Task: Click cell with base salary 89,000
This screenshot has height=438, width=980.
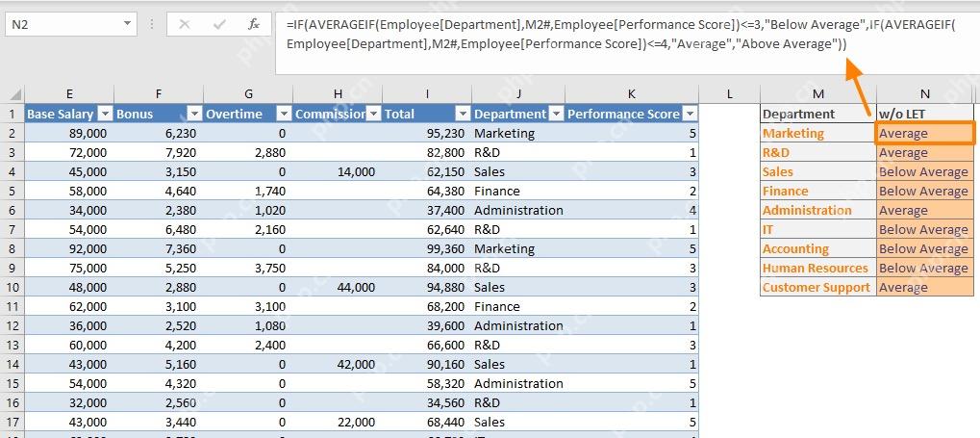Action: click(69, 133)
